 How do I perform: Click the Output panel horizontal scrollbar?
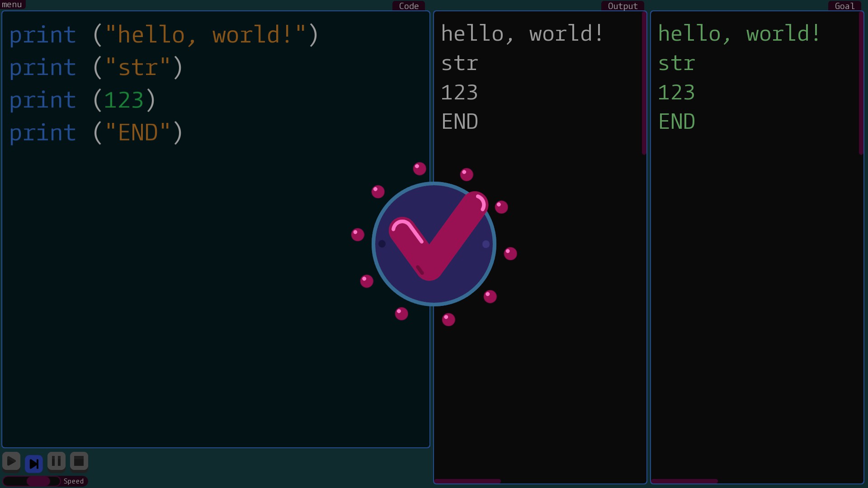coord(467,481)
